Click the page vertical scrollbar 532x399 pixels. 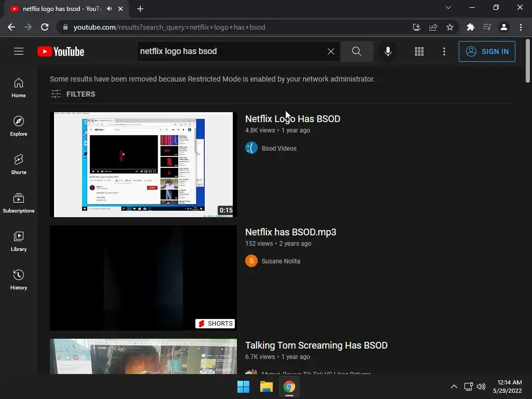(x=528, y=61)
